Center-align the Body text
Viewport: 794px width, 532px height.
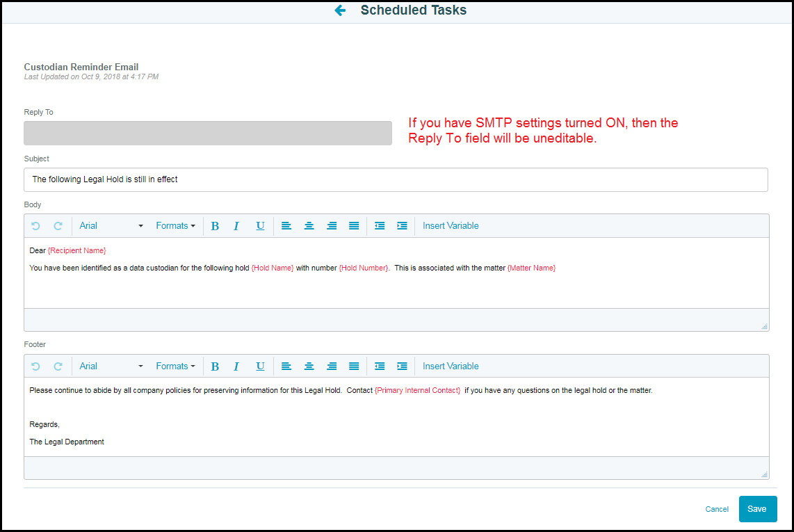(309, 226)
